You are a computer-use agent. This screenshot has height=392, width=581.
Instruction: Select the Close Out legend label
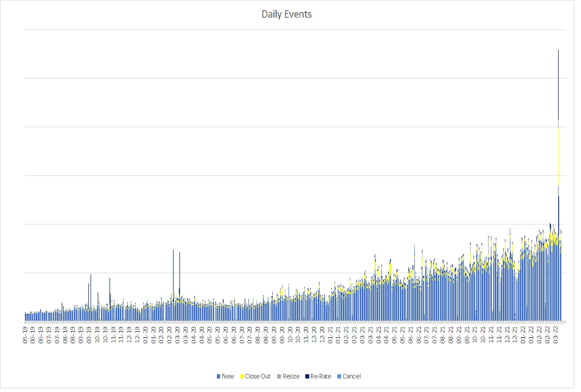coord(258,376)
